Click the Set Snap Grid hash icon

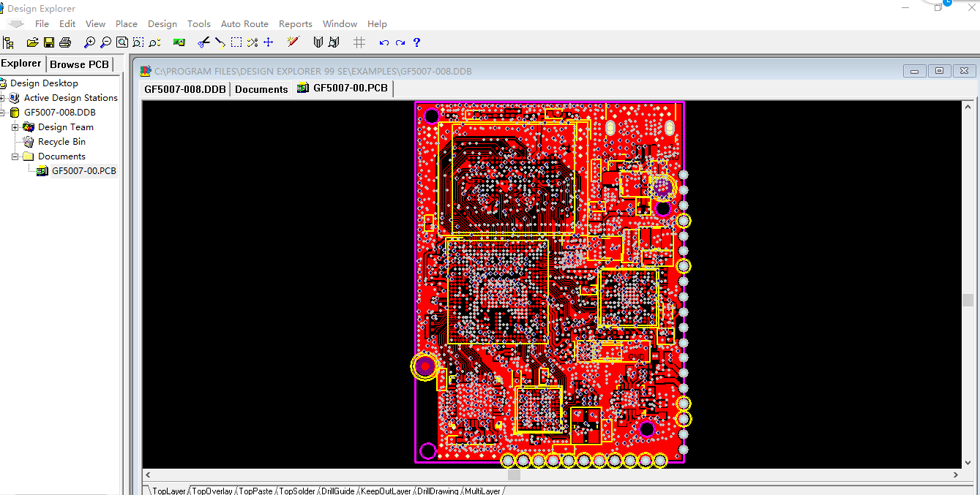[359, 42]
